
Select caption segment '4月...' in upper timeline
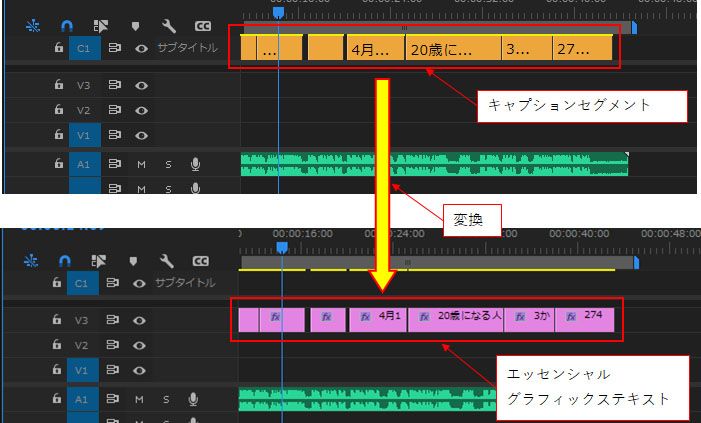376,48
